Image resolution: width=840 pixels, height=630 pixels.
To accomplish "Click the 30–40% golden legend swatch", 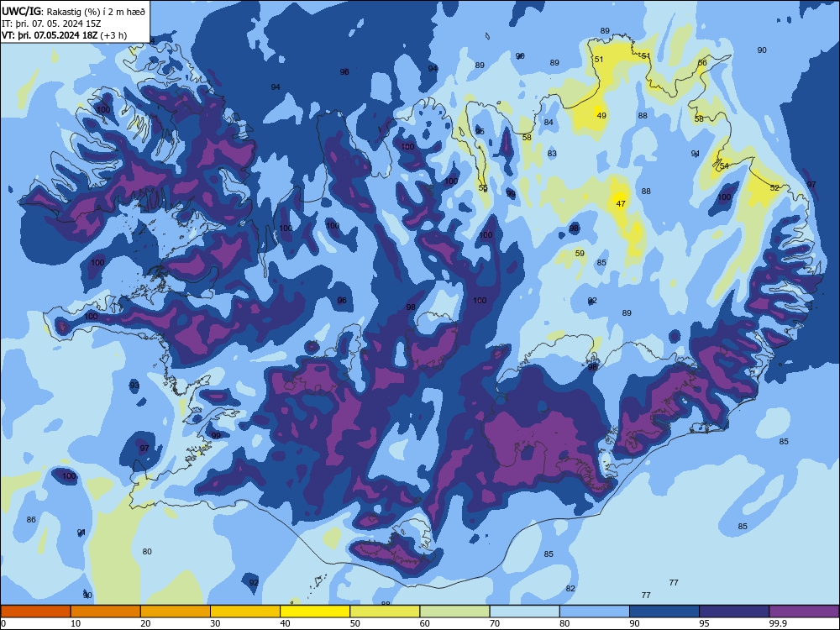I will [x=245, y=612].
